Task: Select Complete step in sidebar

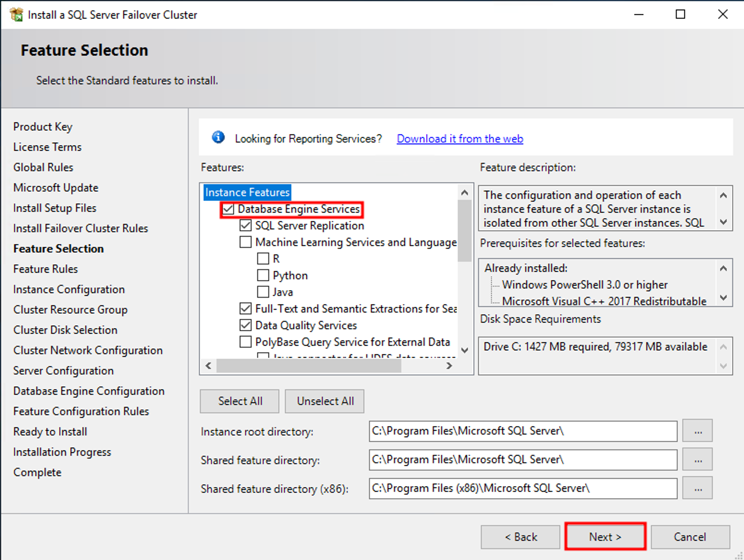Action: (x=37, y=472)
